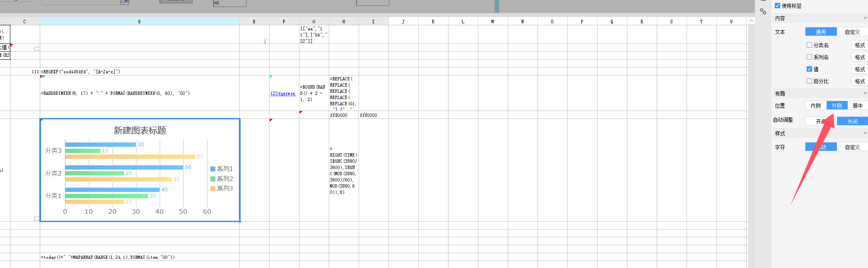Image resolution: width=868 pixels, height=268 pixels.
Task: Collapse the 布局 section arrow
Action: click(x=865, y=94)
